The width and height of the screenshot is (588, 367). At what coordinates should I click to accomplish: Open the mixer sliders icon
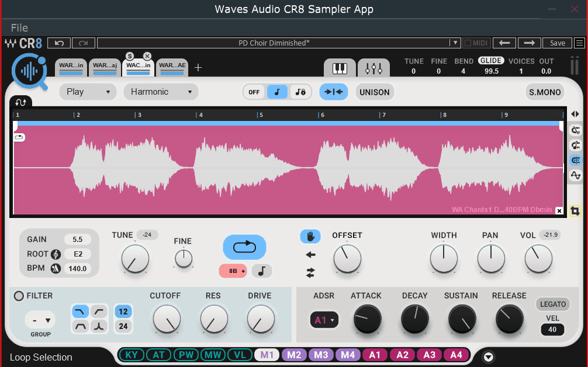pyautogui.click(x=373, y=68)
